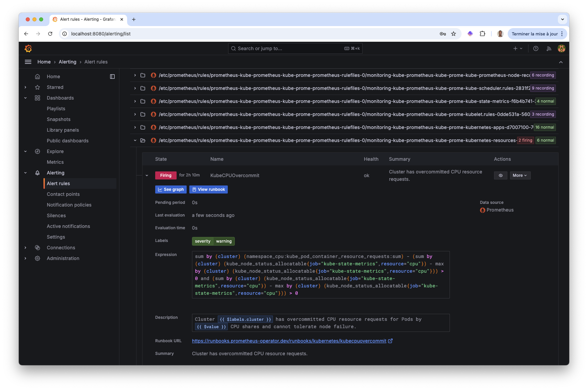This screenshot has width=588, height=390.
Task: Click the Prometheus data source icon
Action: pos(482,210)
